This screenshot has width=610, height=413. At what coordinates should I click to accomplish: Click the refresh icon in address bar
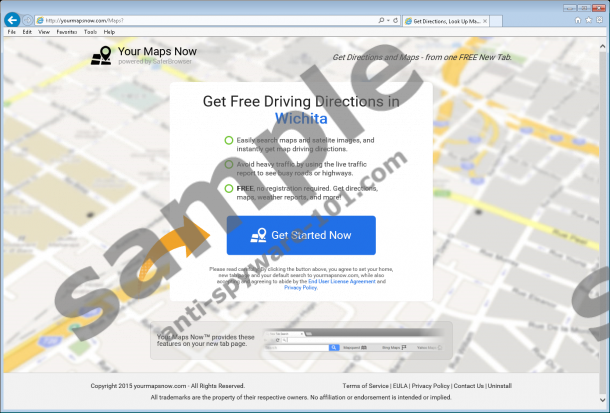point(395,20)
